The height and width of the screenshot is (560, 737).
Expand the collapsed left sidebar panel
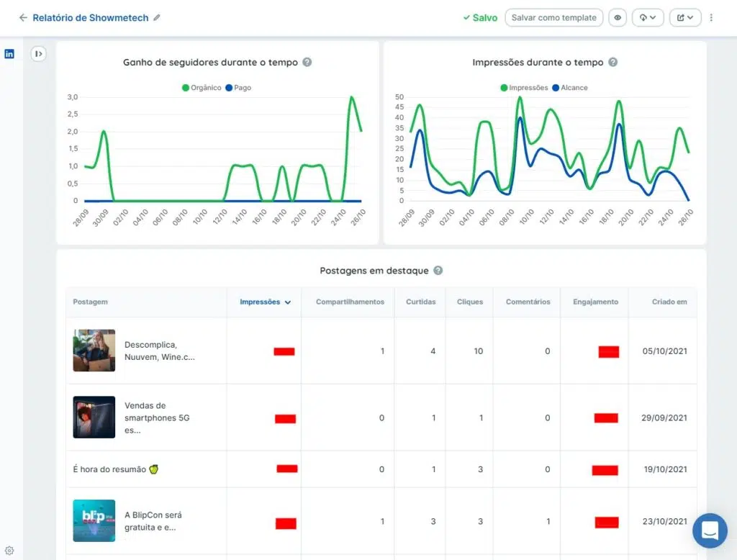click(x=38, y=54)
